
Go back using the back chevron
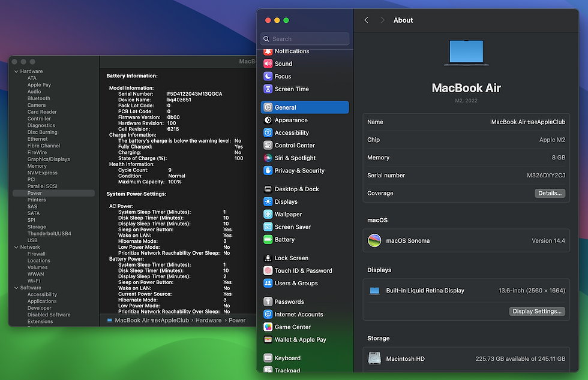(x=367, y=20)
